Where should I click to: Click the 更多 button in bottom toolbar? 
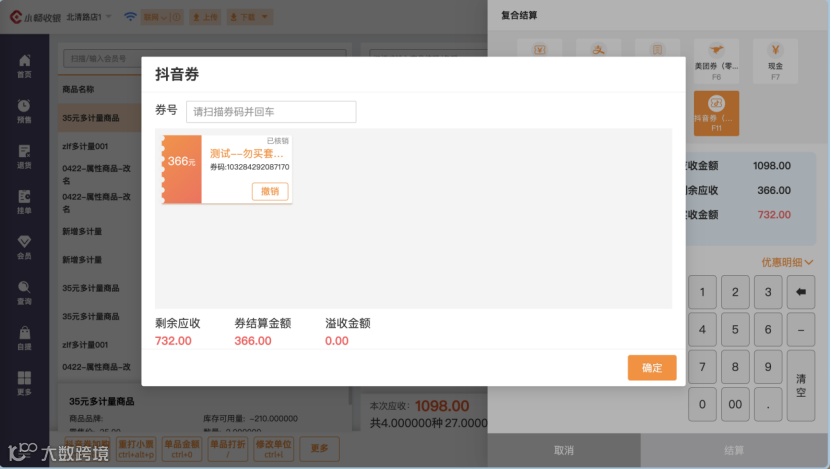(319, 449)
